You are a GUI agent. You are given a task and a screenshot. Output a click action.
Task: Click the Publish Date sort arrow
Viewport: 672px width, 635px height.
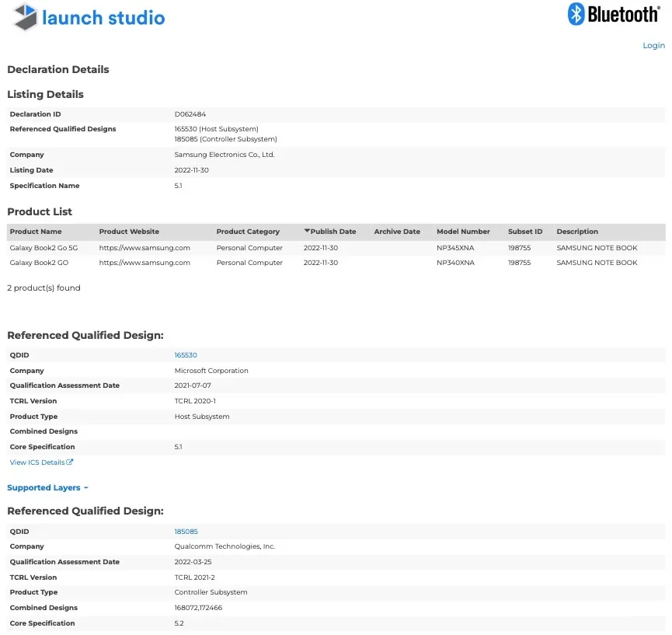[307, 232]
